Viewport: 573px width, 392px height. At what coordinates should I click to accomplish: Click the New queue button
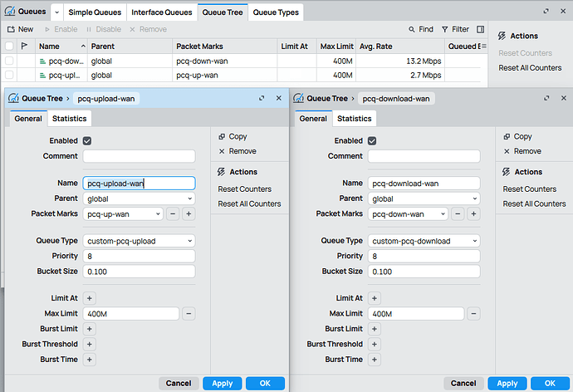point(21,29)
